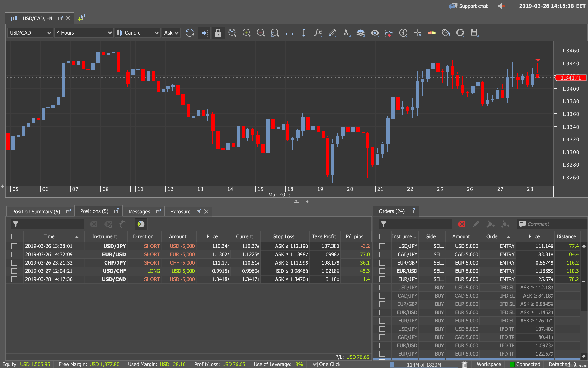Image resolution: width=588 pixels, height=368 pixels.
Task: Undock the Messages tab panel
Action: point(158,211)
